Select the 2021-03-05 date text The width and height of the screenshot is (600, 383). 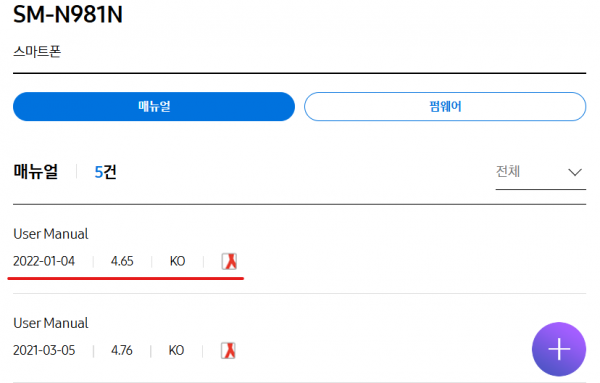pos(44,350)
